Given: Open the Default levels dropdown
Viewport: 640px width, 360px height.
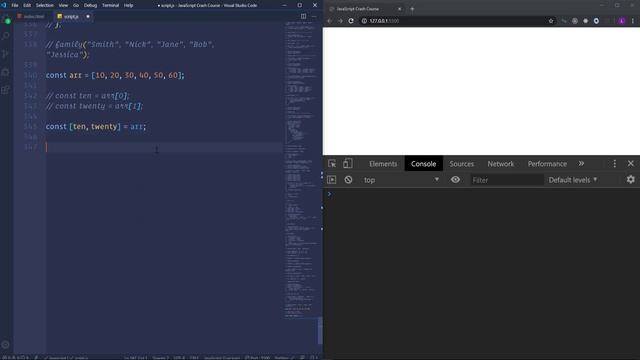Looking at the screenshot, I should click(573, 180).
